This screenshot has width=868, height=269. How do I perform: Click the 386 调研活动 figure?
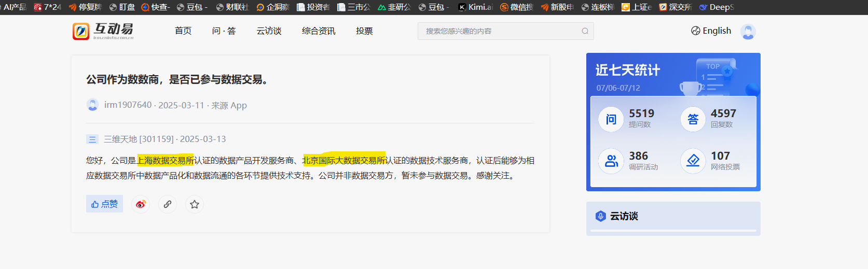point(638,156)
